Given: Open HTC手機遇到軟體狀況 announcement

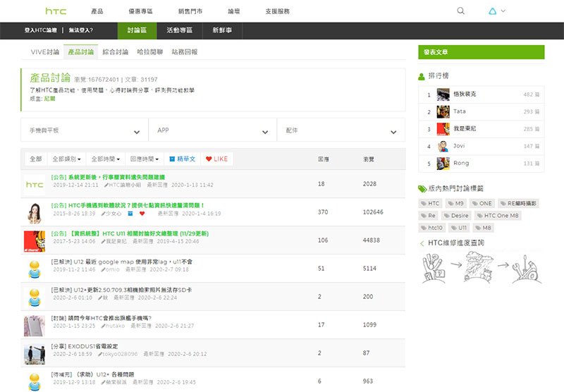Looking at the screenshot, I should click(128, 205).
